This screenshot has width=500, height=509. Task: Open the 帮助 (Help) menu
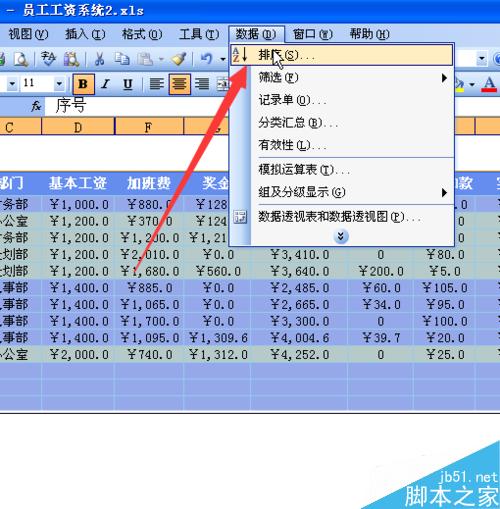pyautogui.click(x=369, y=34)
